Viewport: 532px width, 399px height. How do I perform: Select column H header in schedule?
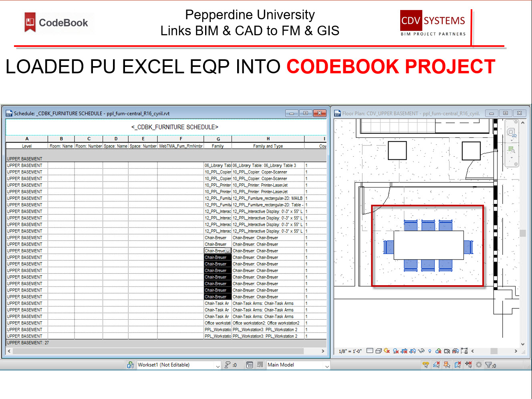point(268,139)
